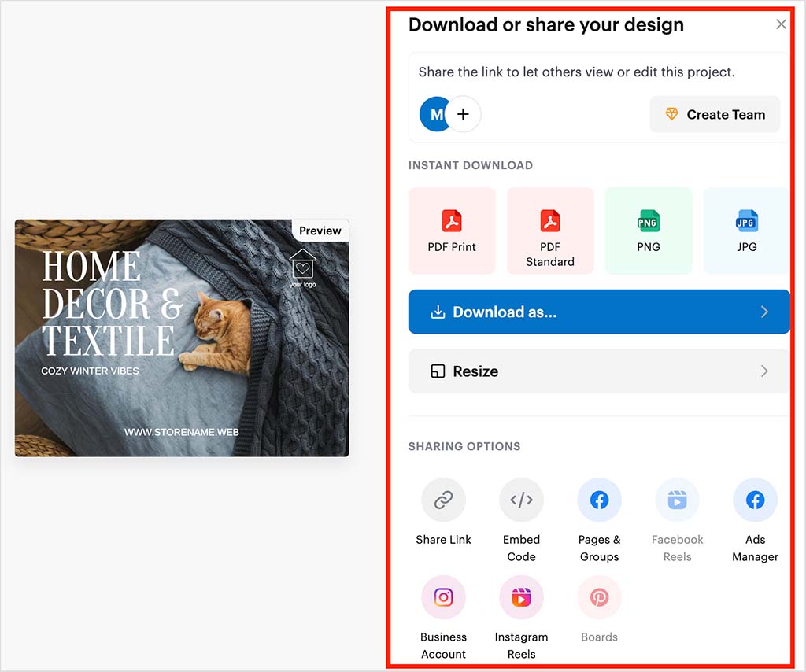Open the Share Link option
The width and height of the screenshot is (806, 672).
(443, 500)
